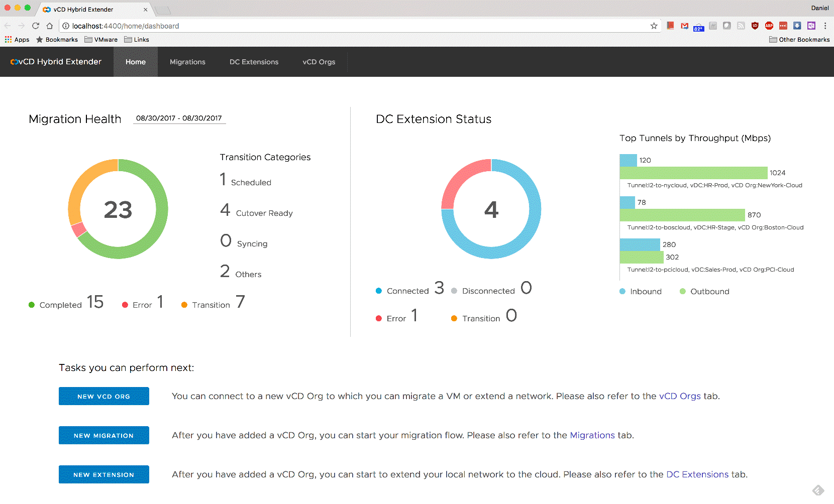Click the Scheduled transition category
Viewport: 834px width, 504px height.
pos(246,180)
